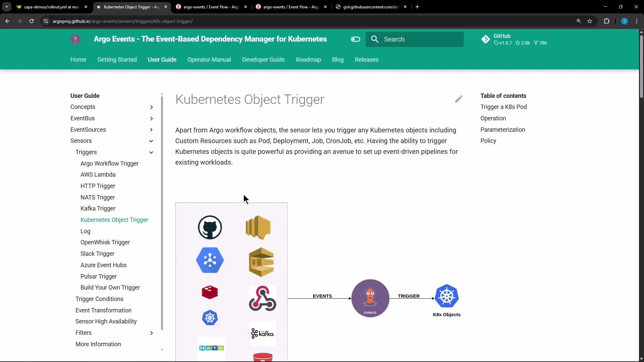Viewport: 644px width, 362px height.
Task: Expand the EventSources section chevron
Action: click(151, 130)
